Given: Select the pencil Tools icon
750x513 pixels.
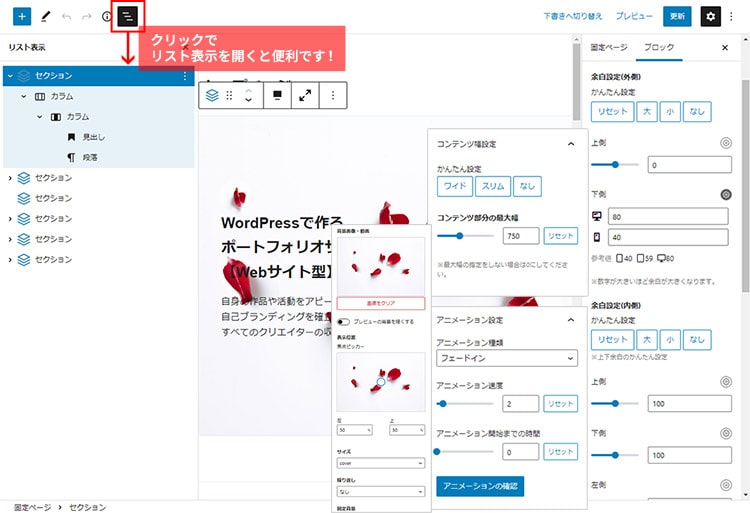Looking at the screenshot, I should tap(45, 16).
